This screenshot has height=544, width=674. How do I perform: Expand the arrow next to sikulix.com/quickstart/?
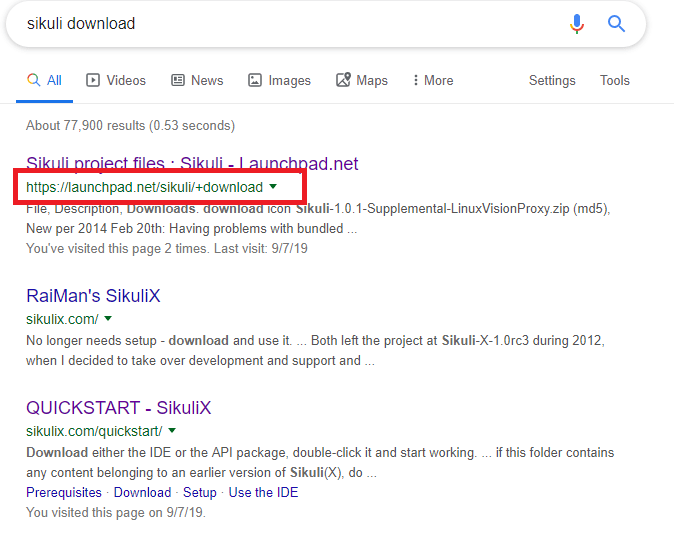pyautogui.click(x=172, y=430)
